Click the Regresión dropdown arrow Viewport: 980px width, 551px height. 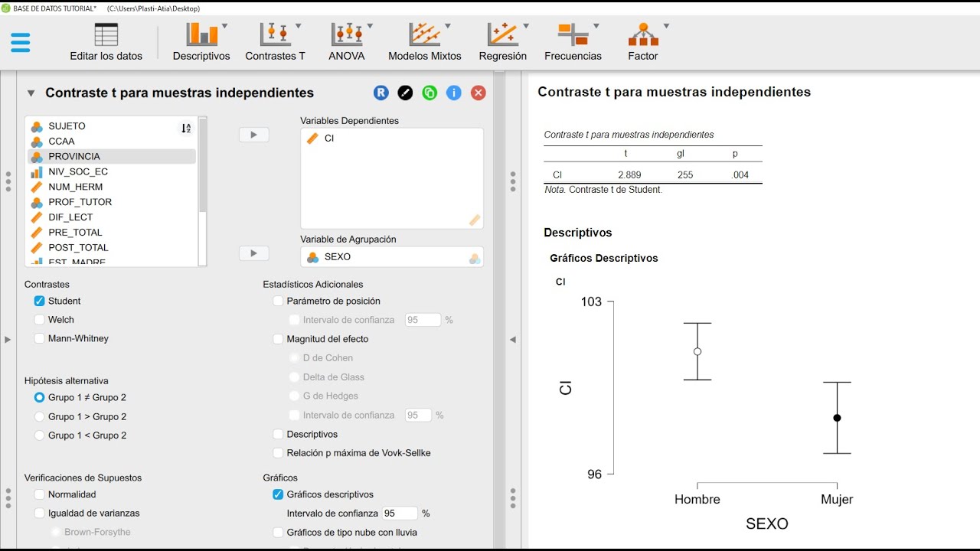coord(526,26)
